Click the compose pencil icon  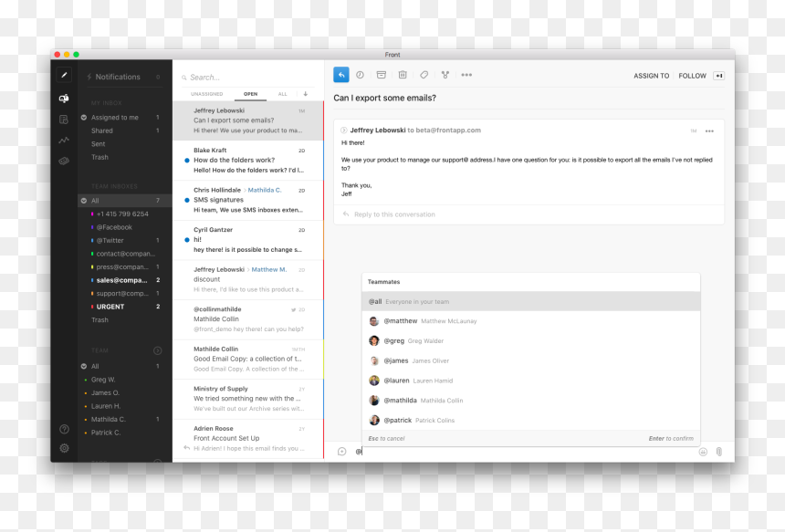[x=64, y=75]
